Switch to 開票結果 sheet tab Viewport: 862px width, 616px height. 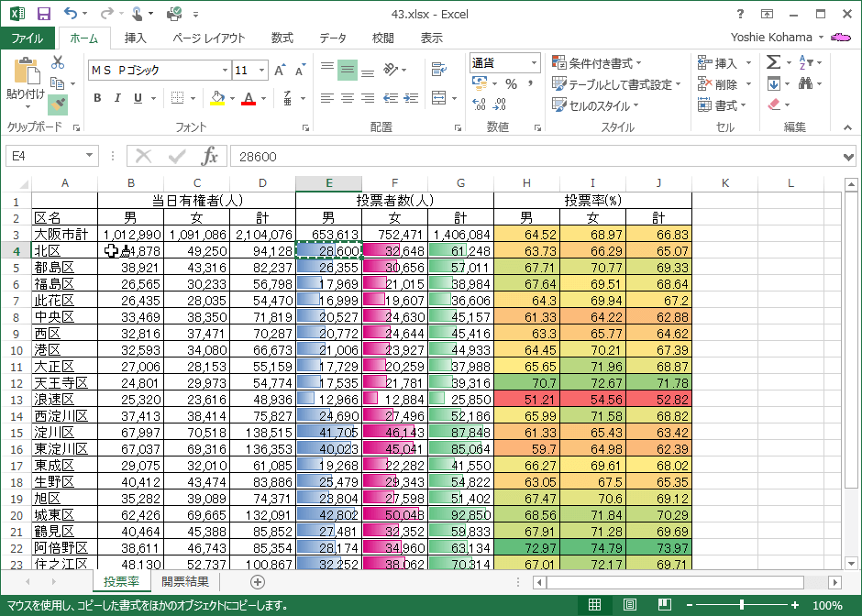click(x=184, y=581)
